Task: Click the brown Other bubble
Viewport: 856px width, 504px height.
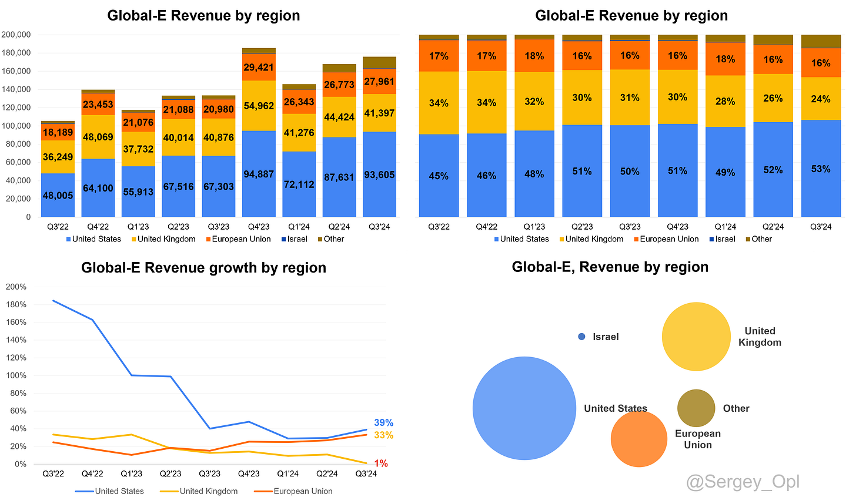Action: (696, 408)
